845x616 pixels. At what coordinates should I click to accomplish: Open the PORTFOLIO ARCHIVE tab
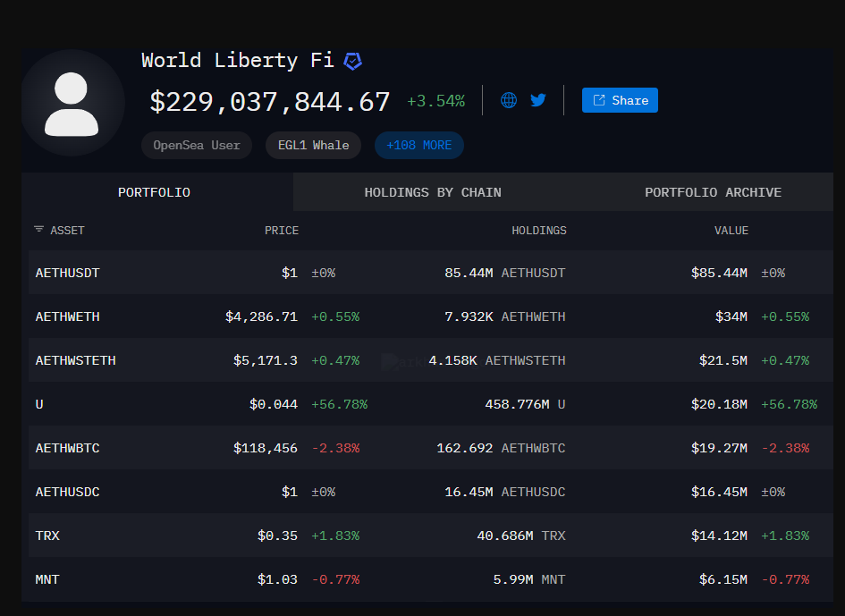coord(713,192)
